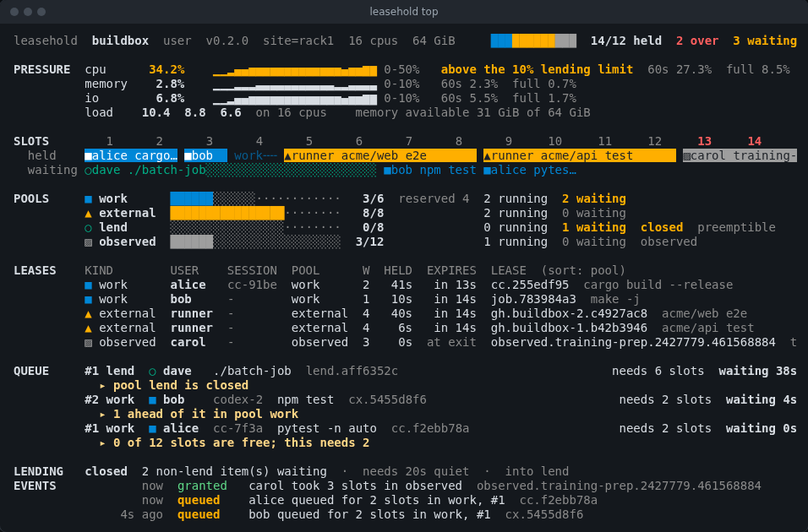Click the gray square icon of the observed pool
This screenshot has height=532, width=808.
[88, 242]
